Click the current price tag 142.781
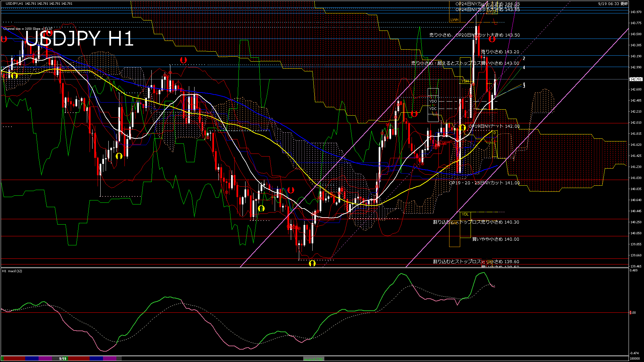This screenshot has height=362, width=644. [x=636, y=79]
